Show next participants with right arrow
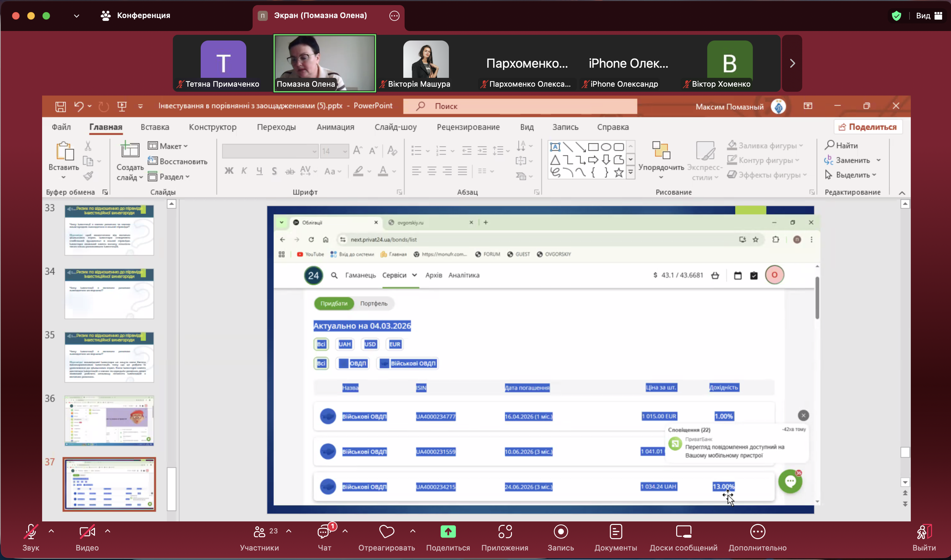Image resolution: width=951 pixels, height=560 pixels. pyautogui.click(x=792, y=63)
